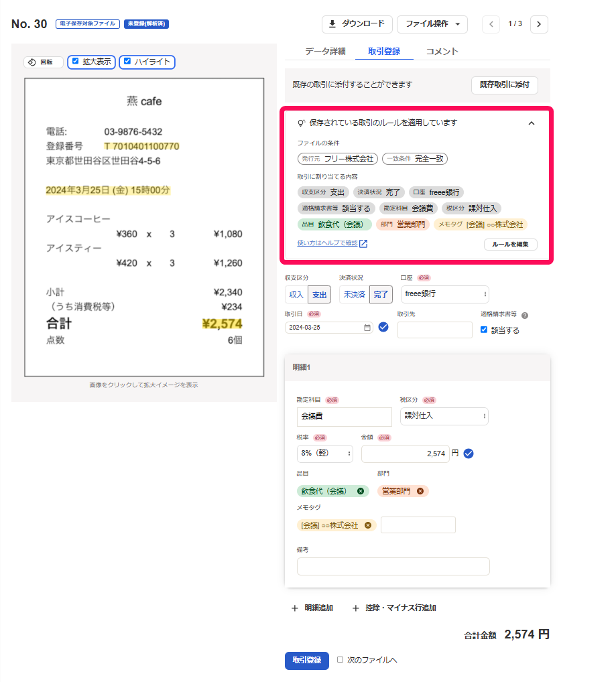Select 収入 for 収支区分

point(296,295)
